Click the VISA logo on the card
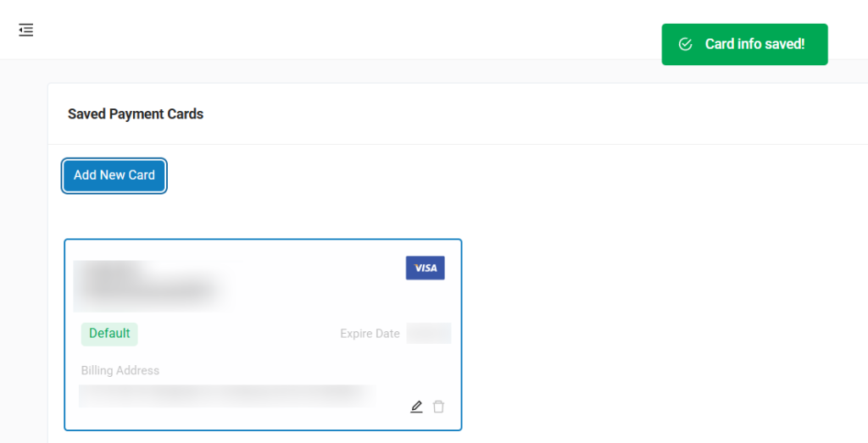Image resolution: width=868 pixels, height=443 pixels. click(425, 268)
